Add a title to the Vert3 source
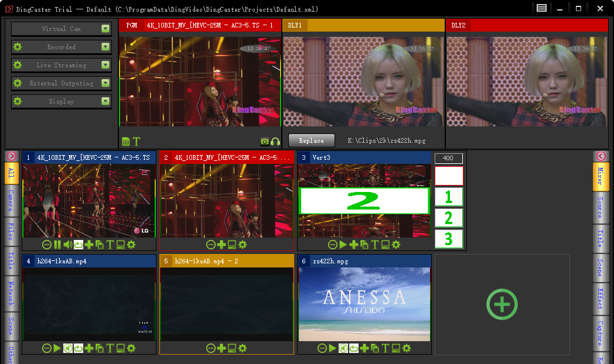 [375, 245]
